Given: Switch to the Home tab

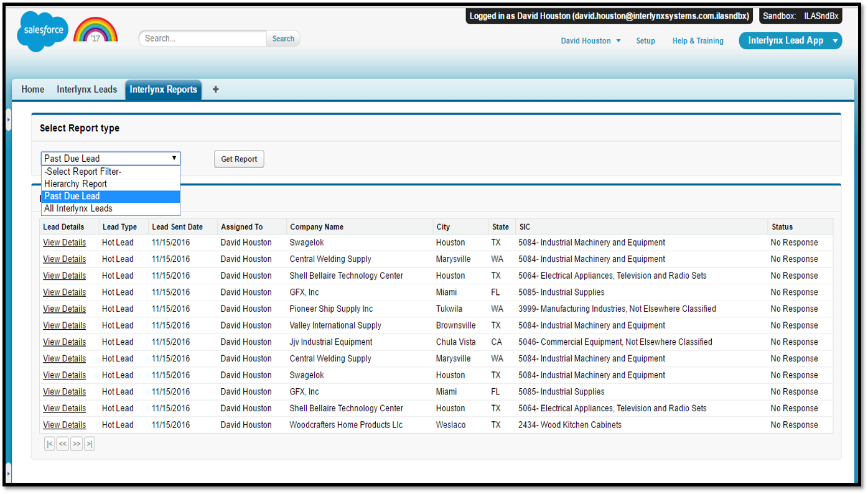Looking at the screenshot, I should click(x=32, y=90).
